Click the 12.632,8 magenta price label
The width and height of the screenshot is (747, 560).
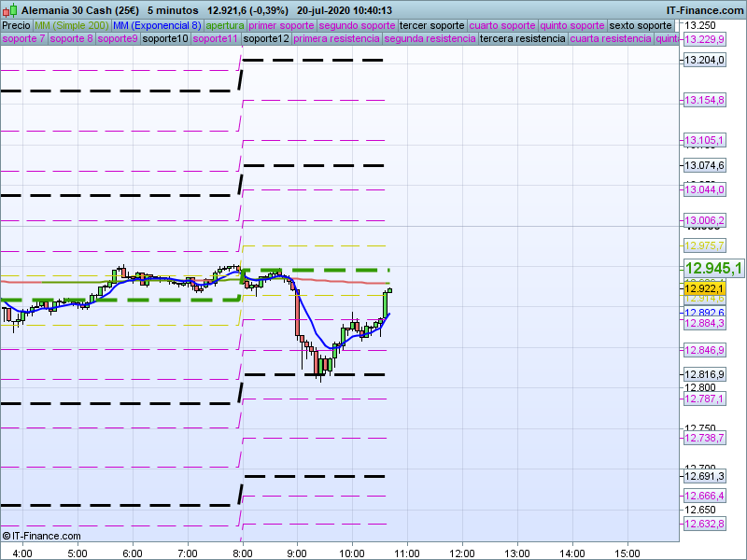coord(705,525)
